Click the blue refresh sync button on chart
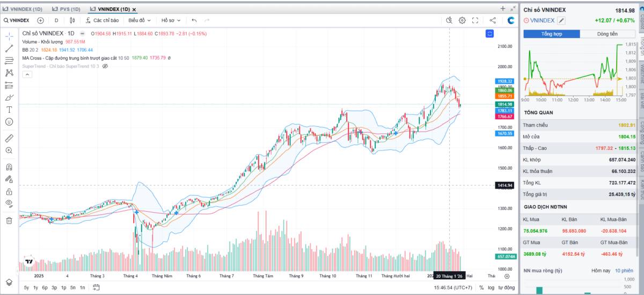The image size is (644, 295). click(x=489, y=34)
